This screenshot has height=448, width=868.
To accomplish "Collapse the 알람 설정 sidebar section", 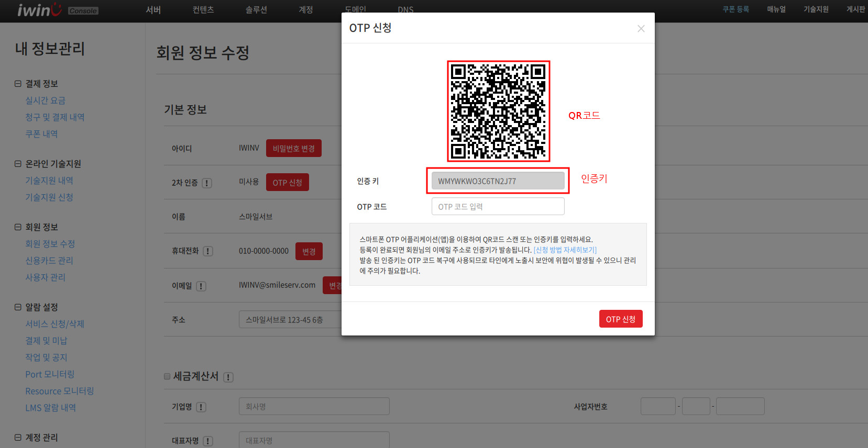I will point(18,307).
